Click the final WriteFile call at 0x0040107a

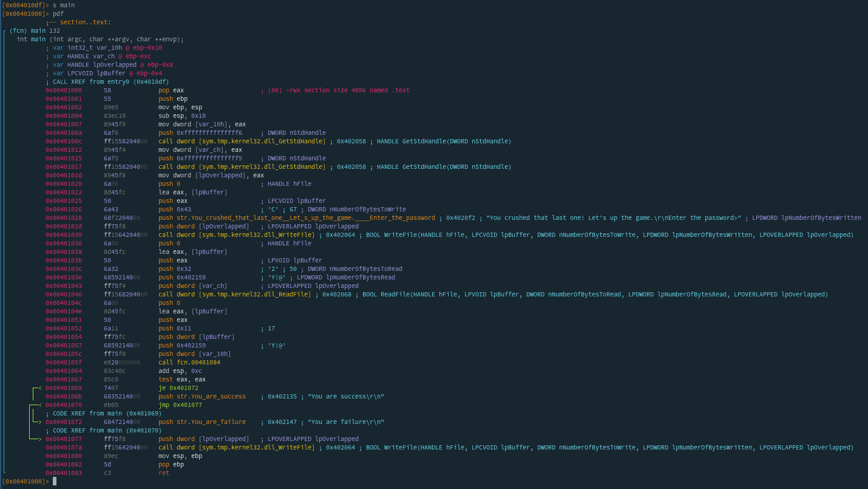237,447
